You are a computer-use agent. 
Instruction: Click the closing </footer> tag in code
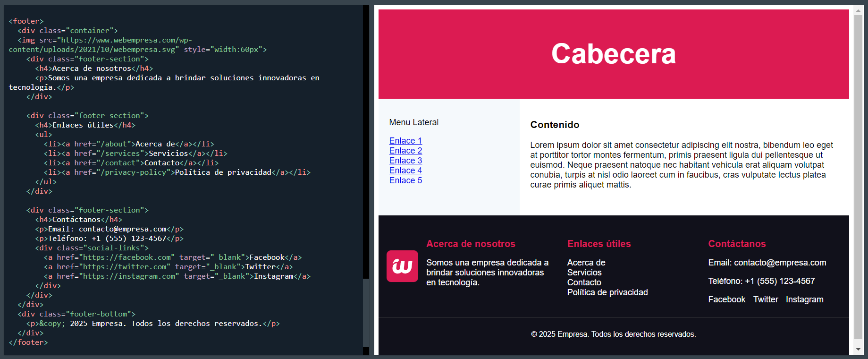(28, 342)
